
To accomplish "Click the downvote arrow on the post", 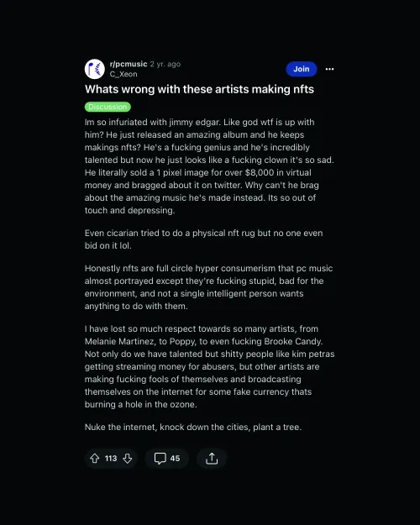I will point(128,458).
